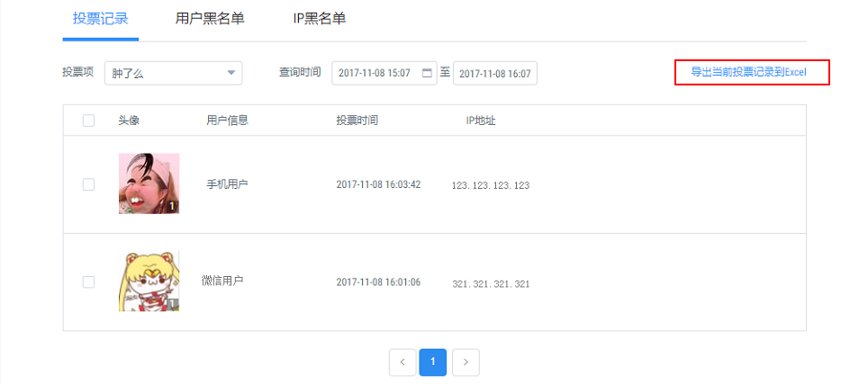
Task: Click the IP地址 column header
Action: click(475, 121)
